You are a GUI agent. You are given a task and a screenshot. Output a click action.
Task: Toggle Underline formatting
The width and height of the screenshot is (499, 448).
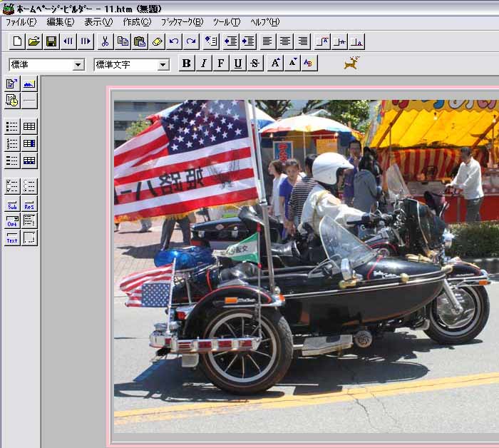(238, 63)
